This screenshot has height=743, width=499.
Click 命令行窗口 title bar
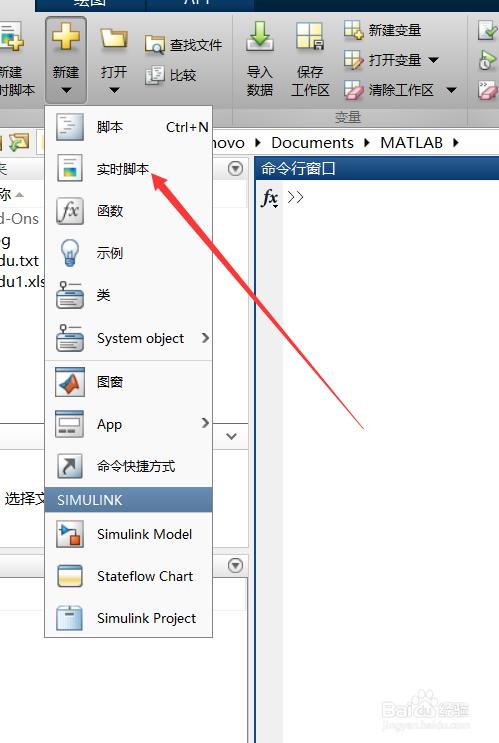(x=377, y=168)
